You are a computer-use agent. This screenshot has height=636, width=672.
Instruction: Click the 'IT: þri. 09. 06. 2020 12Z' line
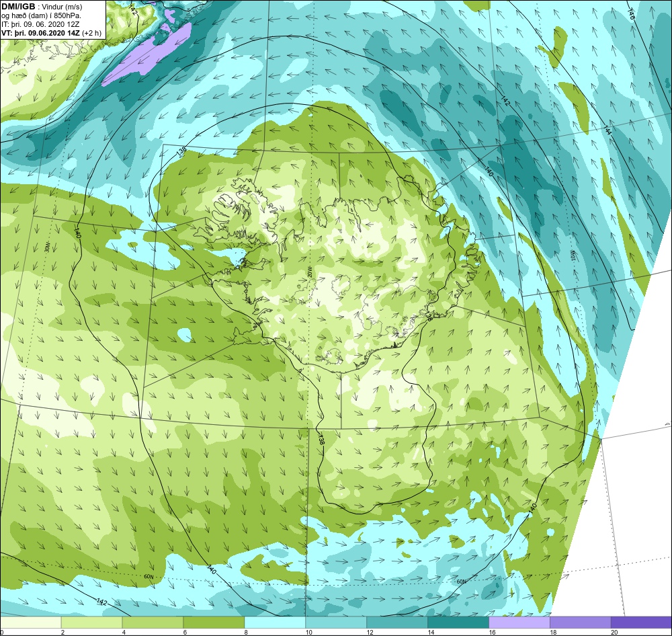click(x=40, y=24)
